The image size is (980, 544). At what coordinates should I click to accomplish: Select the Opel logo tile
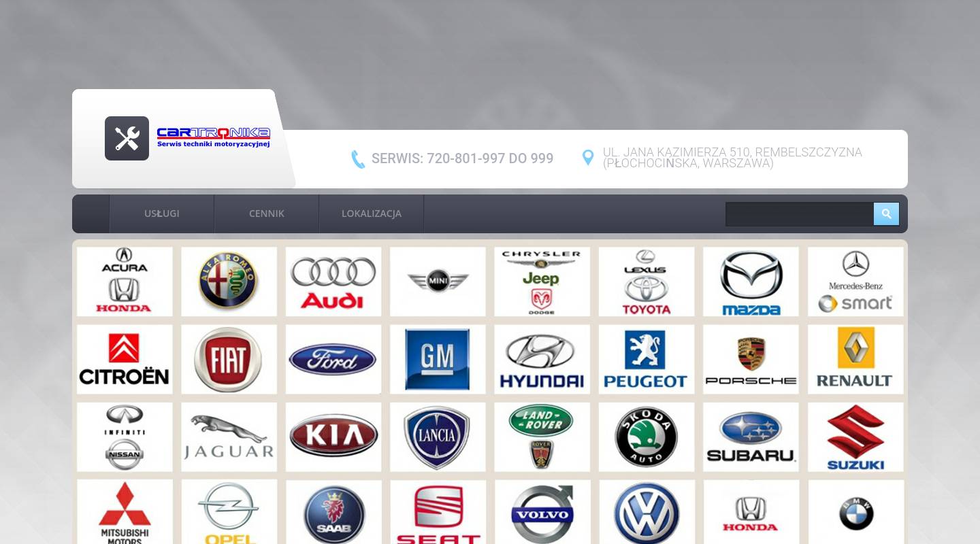229,512
